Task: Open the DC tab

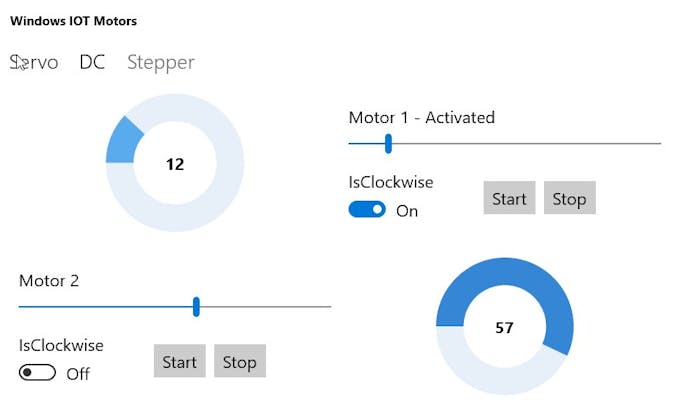Action: click(x=92, y=62)
